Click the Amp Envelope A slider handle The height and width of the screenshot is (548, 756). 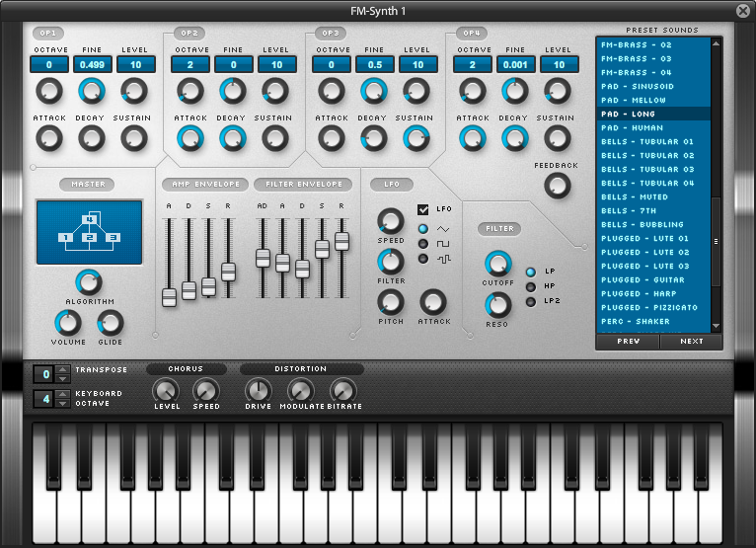click(169, 297)
